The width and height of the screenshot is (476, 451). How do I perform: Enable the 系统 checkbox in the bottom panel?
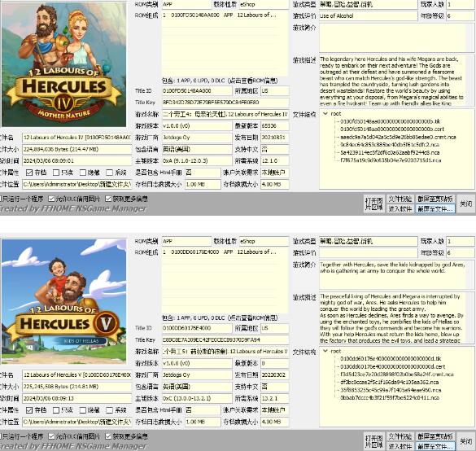click(109, 410)
